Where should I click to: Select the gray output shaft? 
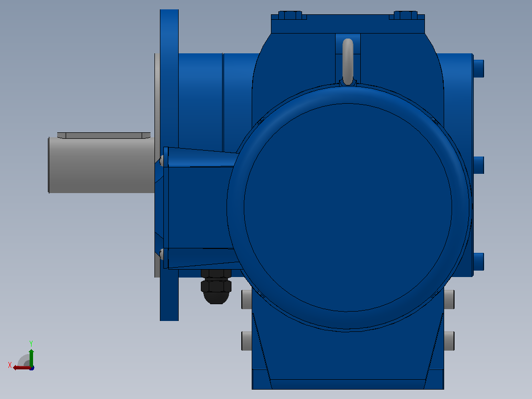point(102,165)
